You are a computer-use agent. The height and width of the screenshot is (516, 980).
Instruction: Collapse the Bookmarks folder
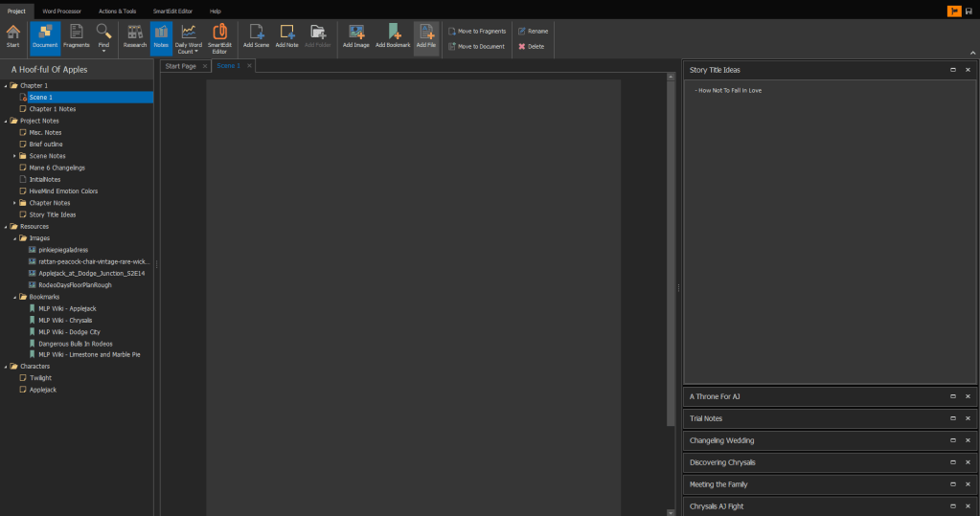click(x=14, y=297)
